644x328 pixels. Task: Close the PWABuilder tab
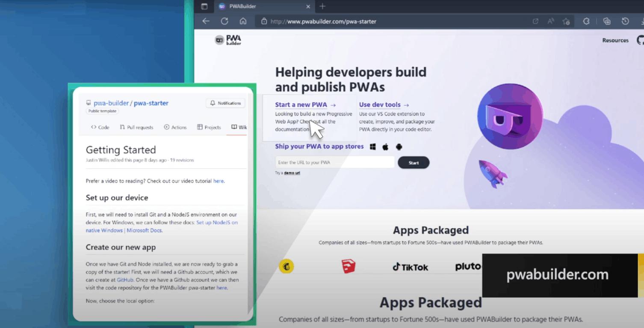(x=308, y=6)
